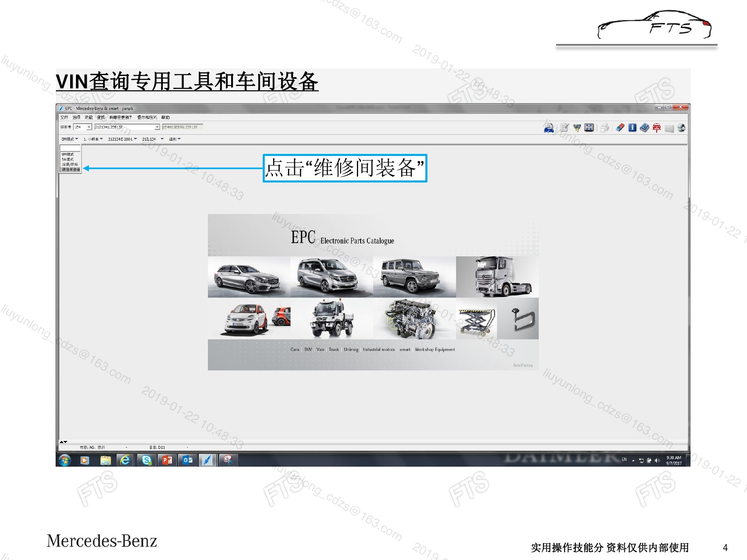Click the network tray icon
Image resolution: width=747 pixels, height=560 pixels.
coord(642,460)
